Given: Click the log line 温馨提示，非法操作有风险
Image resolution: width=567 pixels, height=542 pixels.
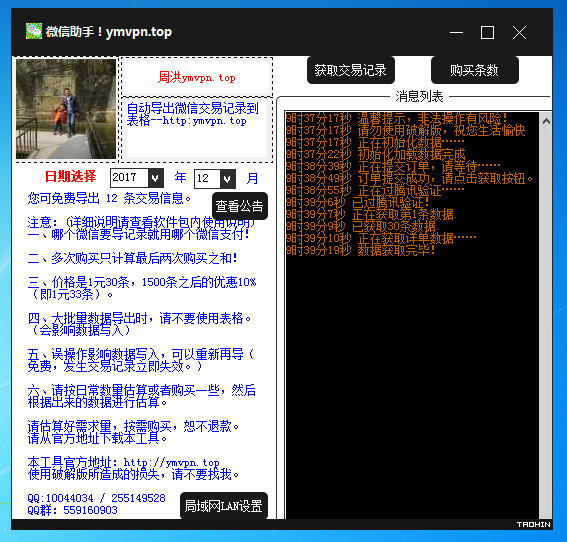Looking at the screenshot, I should pos(397,118).
